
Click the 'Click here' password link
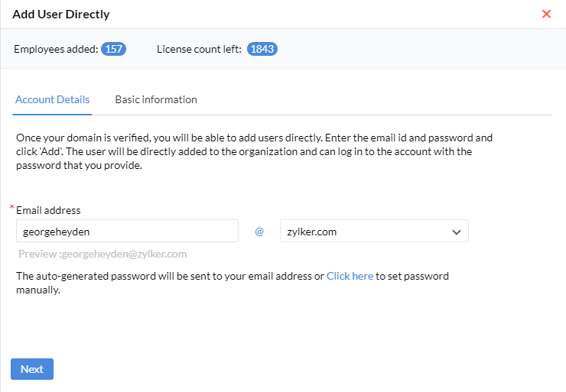tap(350, 276)
